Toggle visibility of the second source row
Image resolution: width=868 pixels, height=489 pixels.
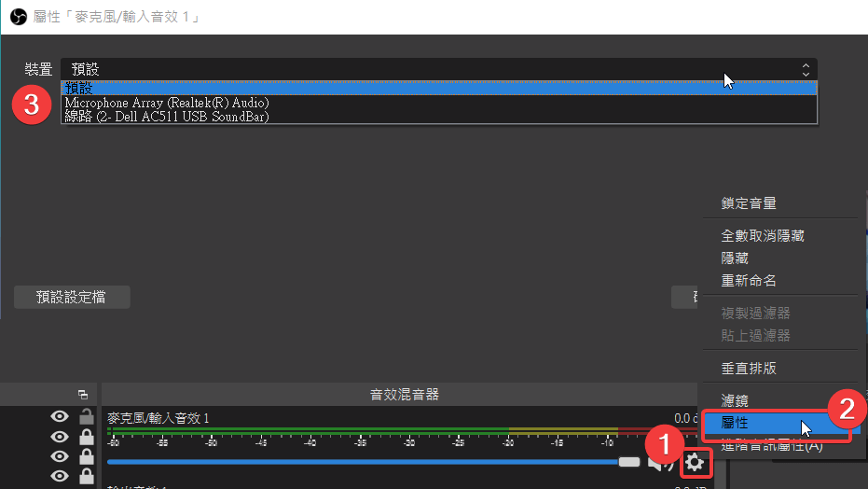click(x=60, y=437)
